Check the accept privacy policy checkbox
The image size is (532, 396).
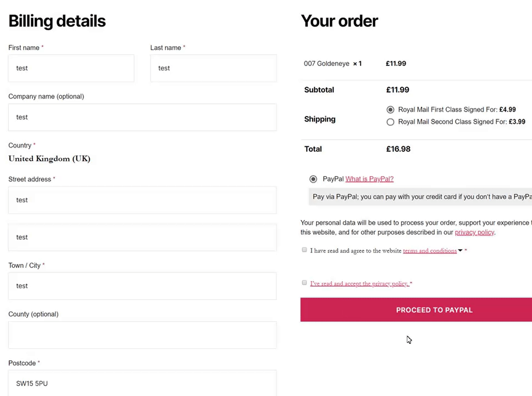pyautogui.click(x=304, y=283)
